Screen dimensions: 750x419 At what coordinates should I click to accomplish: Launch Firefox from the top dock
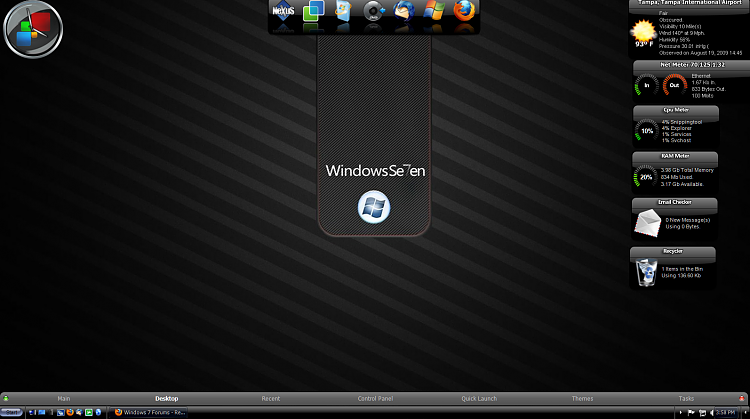[x=464, y=11]
